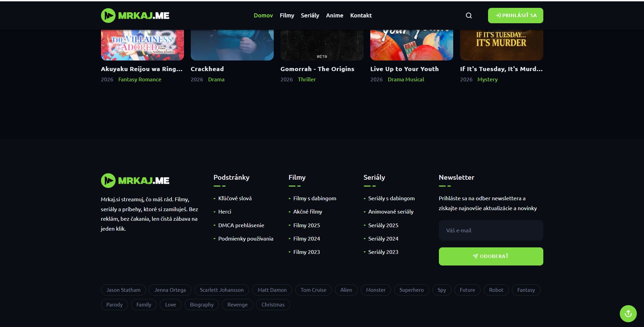The width and height of the screenshot is (644, 327).
Task: Open the Crackhead movie thumbnail
Action: [232, 45]
